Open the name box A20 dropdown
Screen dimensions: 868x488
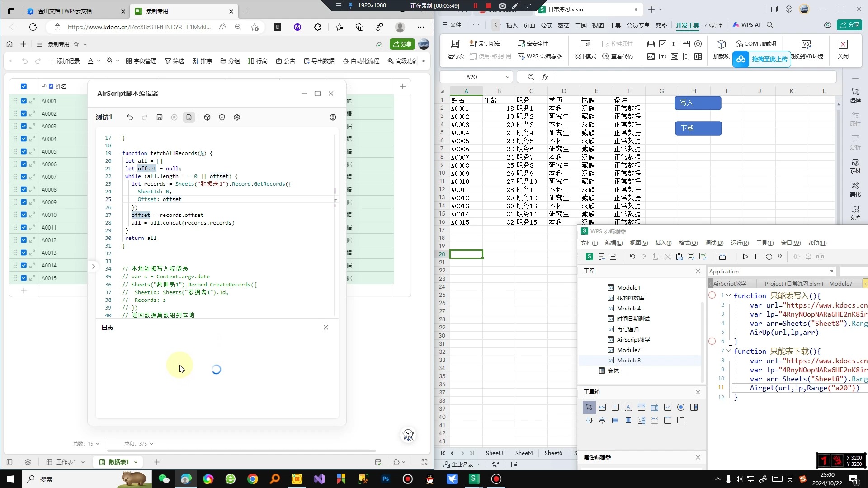coord(507,77)
